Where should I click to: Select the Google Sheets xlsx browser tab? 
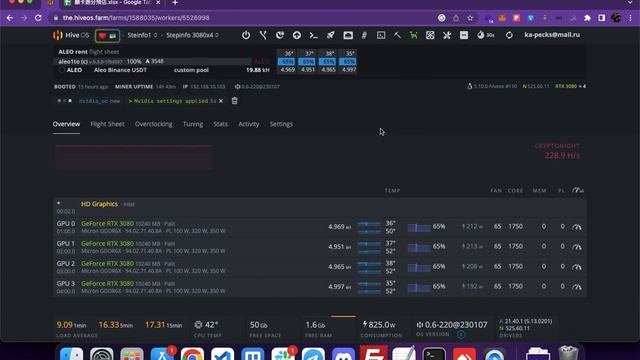[x=113, y=3]
